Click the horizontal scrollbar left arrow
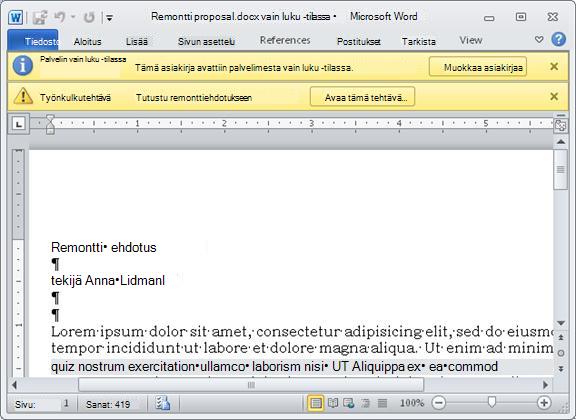 (14, 385)
